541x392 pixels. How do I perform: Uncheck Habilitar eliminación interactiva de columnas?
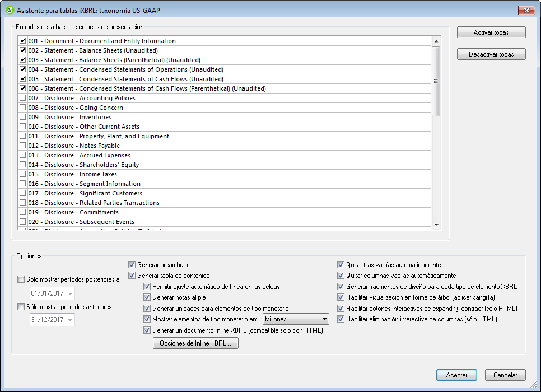(341, 319)
